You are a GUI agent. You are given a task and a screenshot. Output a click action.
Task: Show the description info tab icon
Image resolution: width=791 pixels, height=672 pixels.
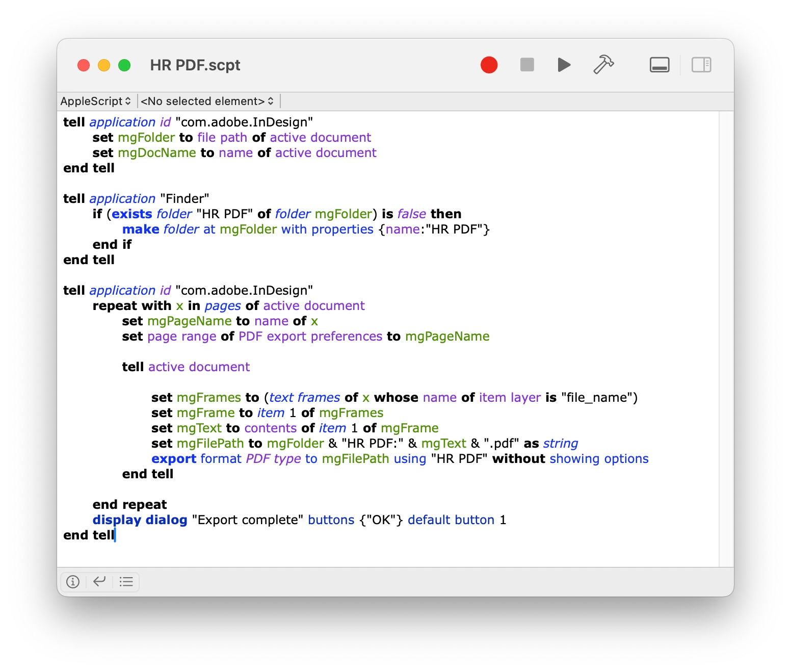pos(73,582)
